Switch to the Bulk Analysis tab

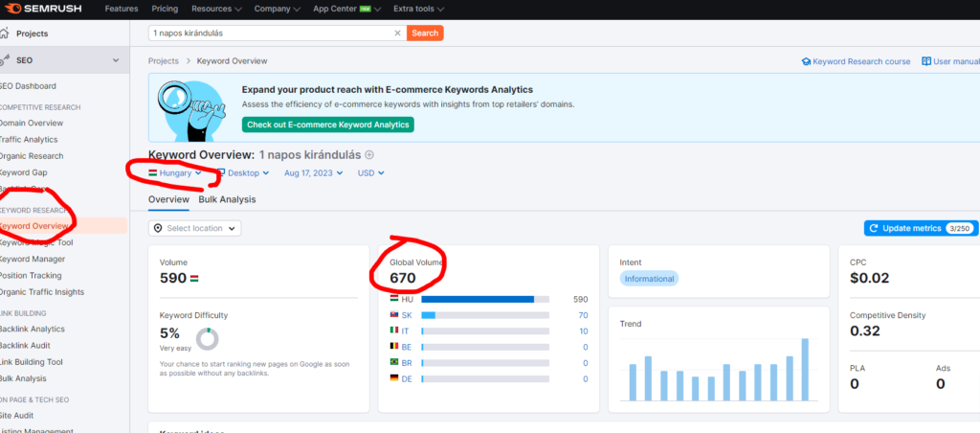coord(227,199)
